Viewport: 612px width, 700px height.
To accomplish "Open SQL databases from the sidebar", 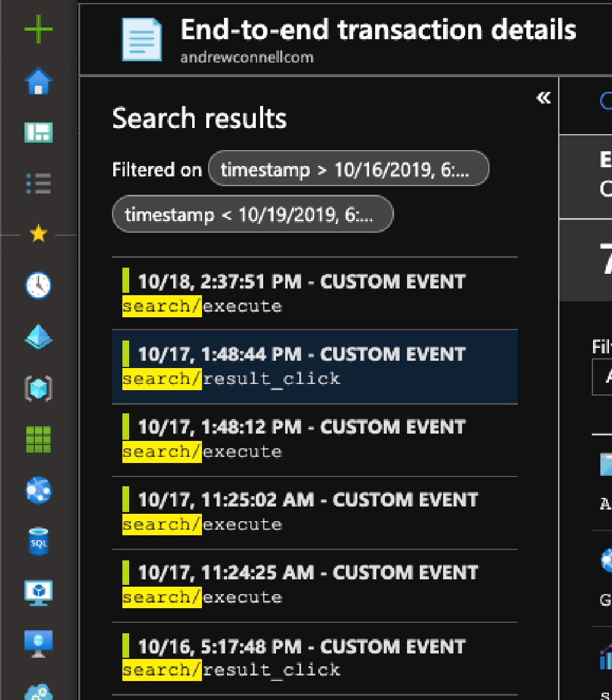I will [38, 540].
